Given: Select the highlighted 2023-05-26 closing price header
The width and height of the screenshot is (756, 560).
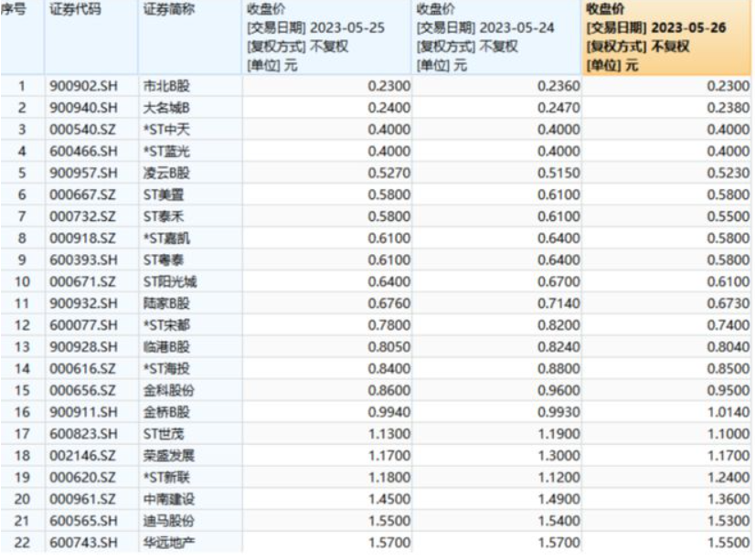Looking at the screenshot, I should (666, 37).
